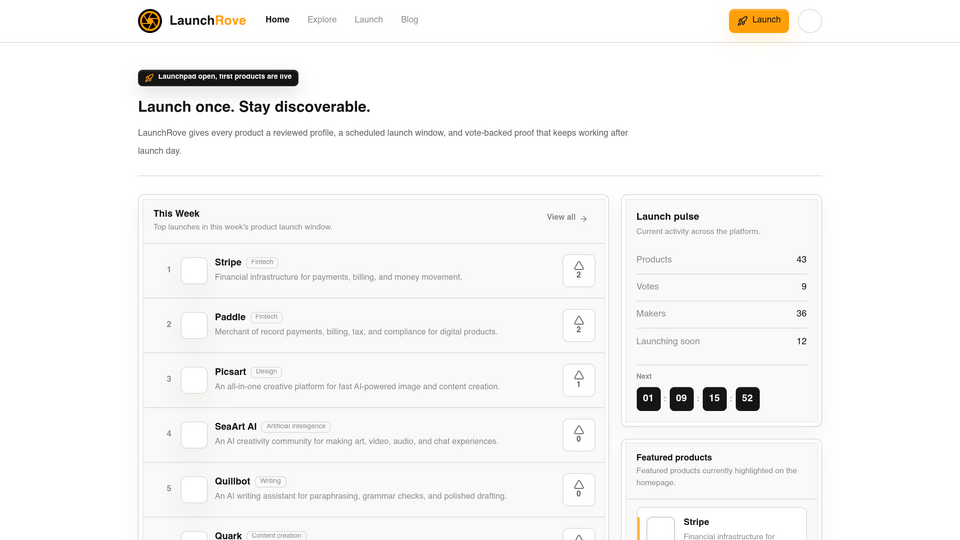
Task: Open Stripe logo thumbnail in This Week list
Action: (194, 271)
